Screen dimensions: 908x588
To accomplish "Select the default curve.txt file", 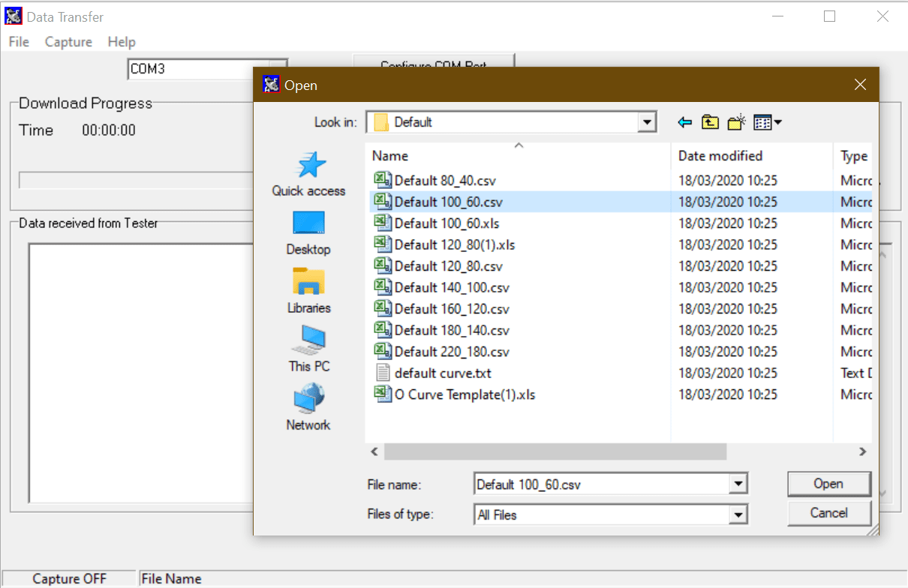I will (443, 373).
